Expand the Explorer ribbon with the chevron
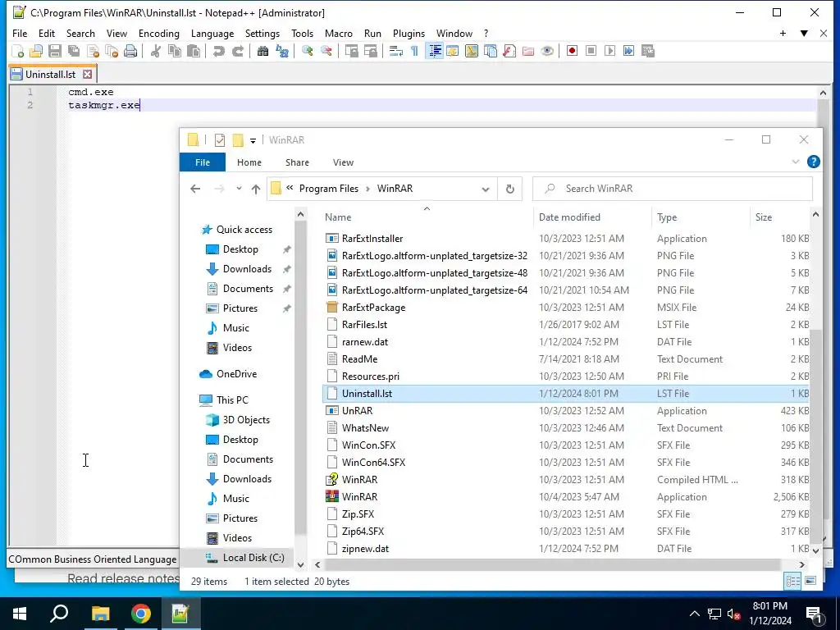 [x=796, y=162]
